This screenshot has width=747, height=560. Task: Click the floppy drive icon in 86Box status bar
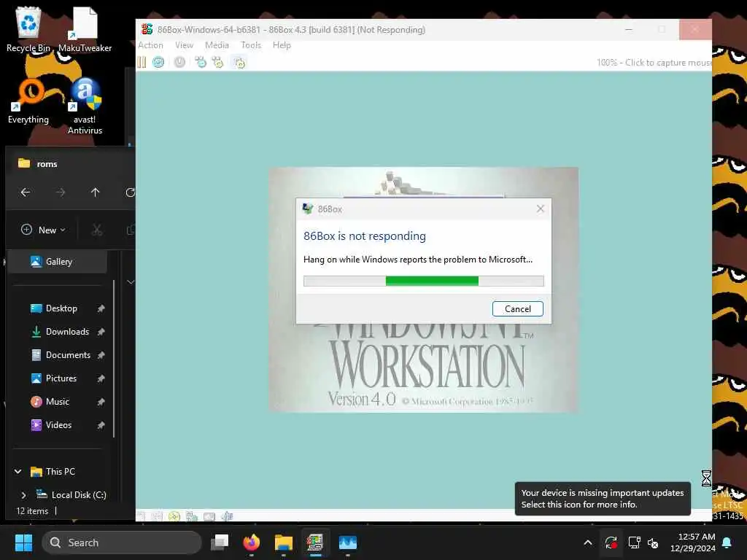tap(141, 516)
